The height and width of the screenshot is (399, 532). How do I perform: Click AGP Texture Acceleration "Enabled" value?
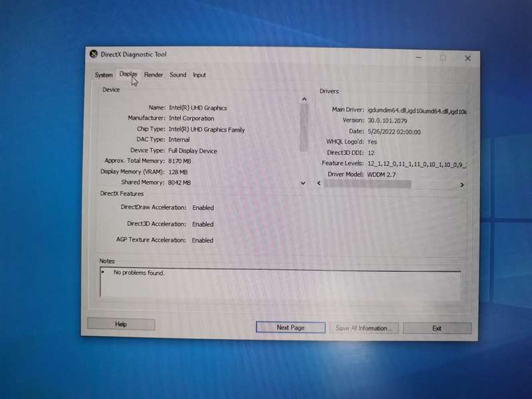click(x=202, y=240)
